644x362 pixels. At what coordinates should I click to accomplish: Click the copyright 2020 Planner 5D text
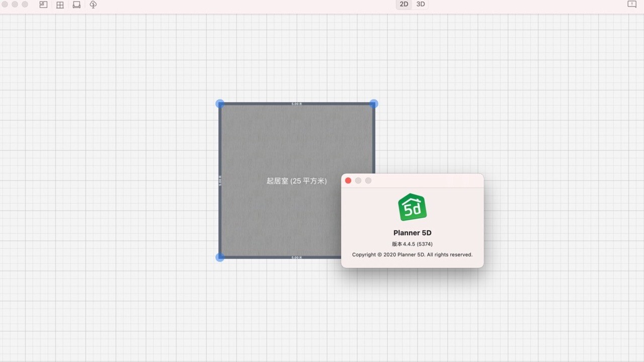coord(413,254)
